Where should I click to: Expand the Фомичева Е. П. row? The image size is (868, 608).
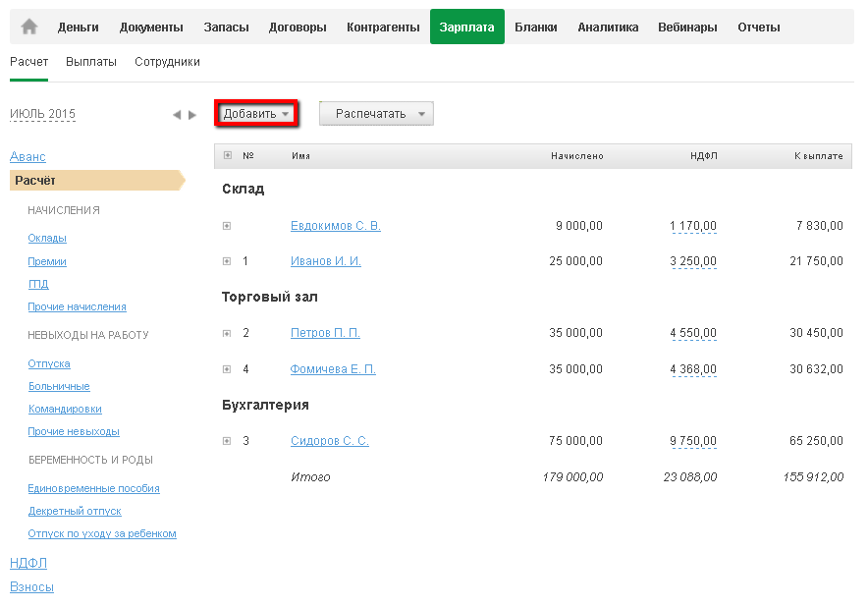(227, 369)
